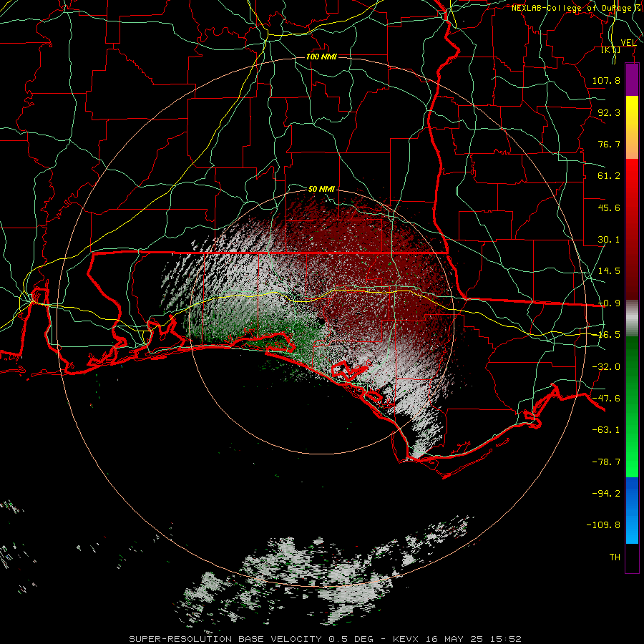Click the Super-Resolution Base Velocity caption

325,639
